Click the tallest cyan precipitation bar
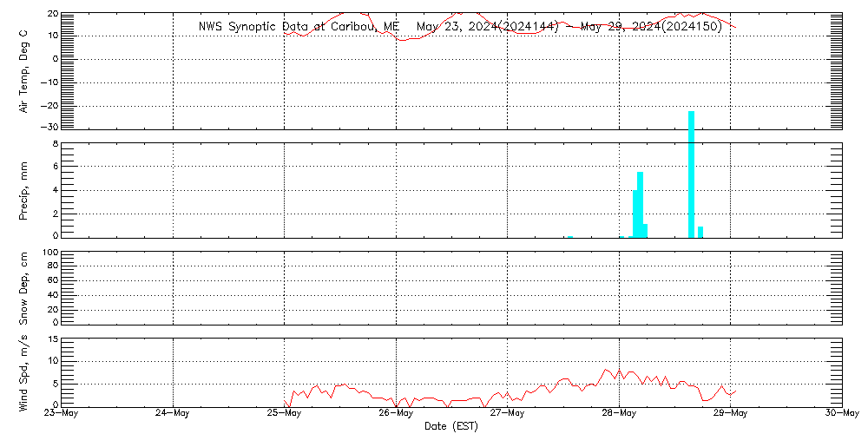 point(691,174)
